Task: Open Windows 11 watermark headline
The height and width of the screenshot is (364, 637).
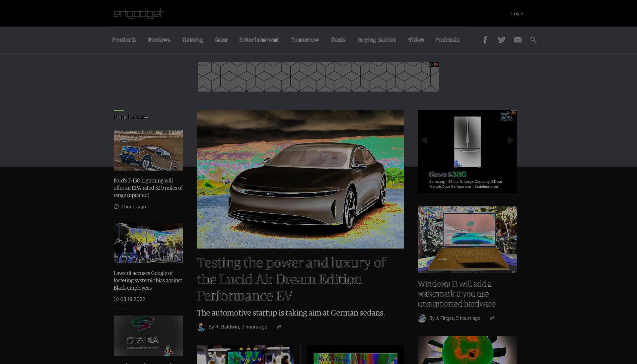Action: (x=457, y=294)
